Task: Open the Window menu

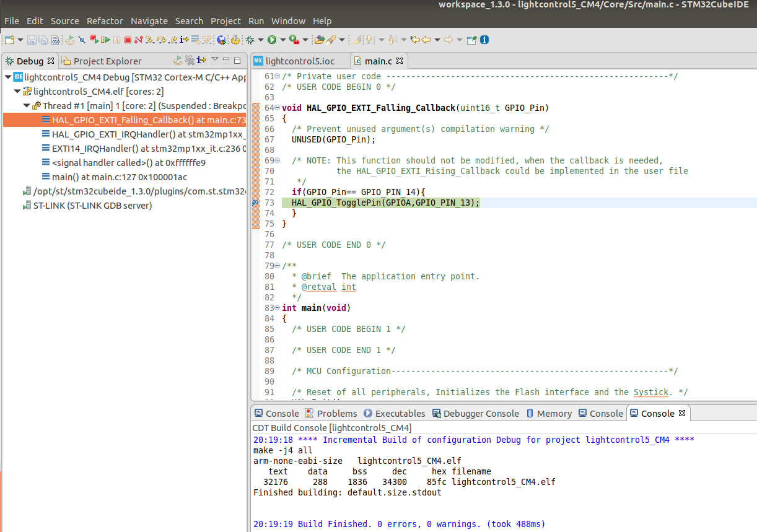Action: coord(289,20)
